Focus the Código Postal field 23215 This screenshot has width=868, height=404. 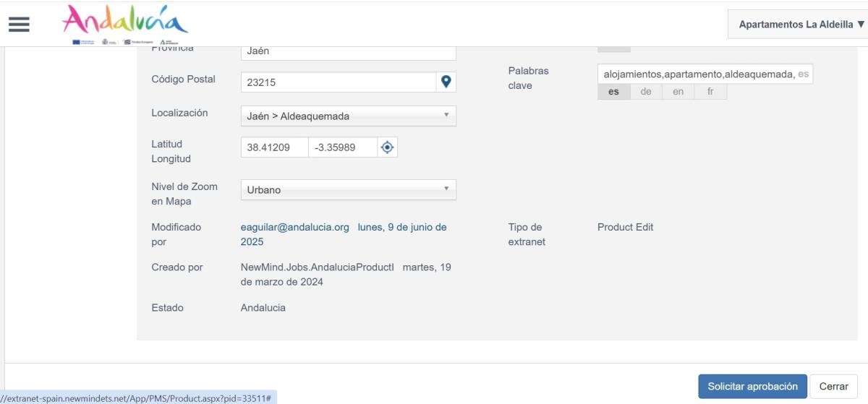point(339,82)
